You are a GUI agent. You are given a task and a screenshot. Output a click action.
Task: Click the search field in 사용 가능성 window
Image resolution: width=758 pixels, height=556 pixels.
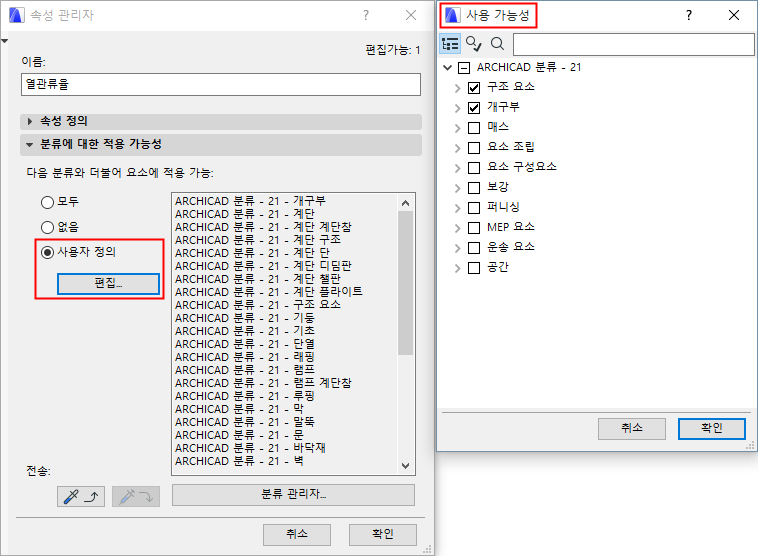pyautogui.click(x=633, y=44)
